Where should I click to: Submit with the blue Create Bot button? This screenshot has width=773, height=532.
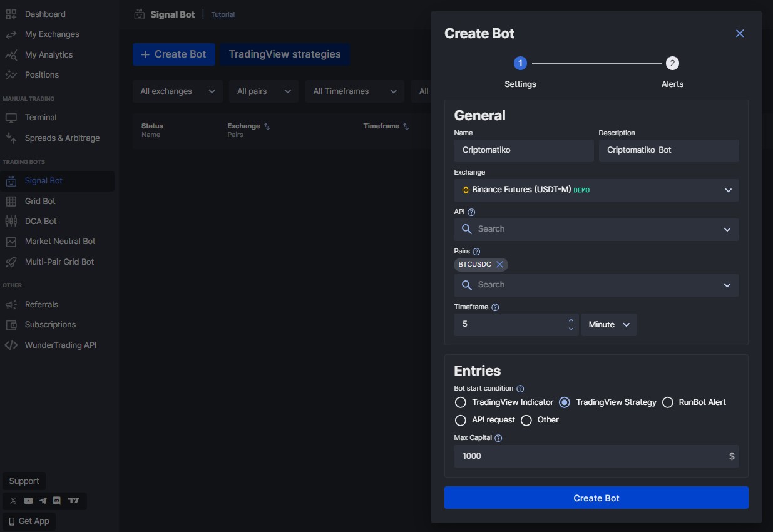coord(596,498)
